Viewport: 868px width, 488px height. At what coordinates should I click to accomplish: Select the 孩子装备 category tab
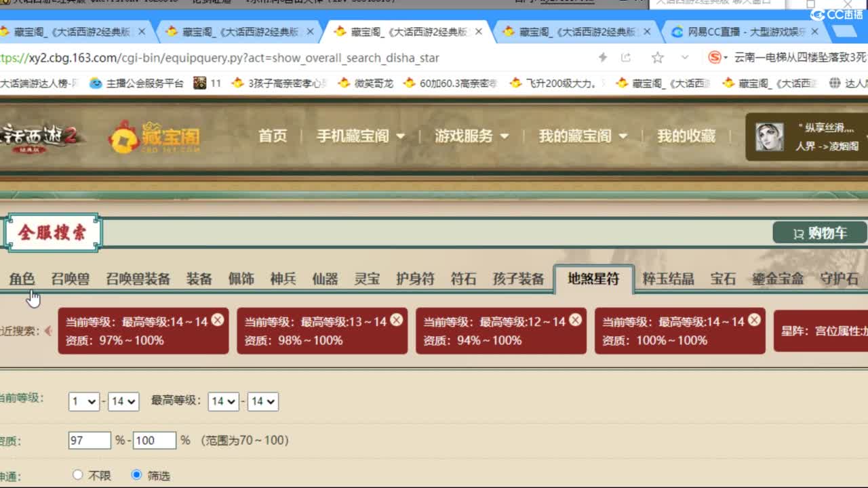518,279
